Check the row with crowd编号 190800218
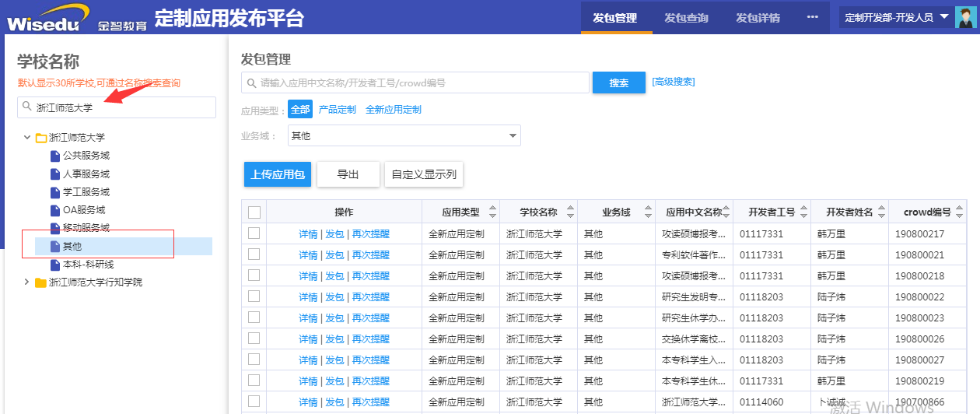This screenshot has height=414, width=980. (x=254, y=275)
